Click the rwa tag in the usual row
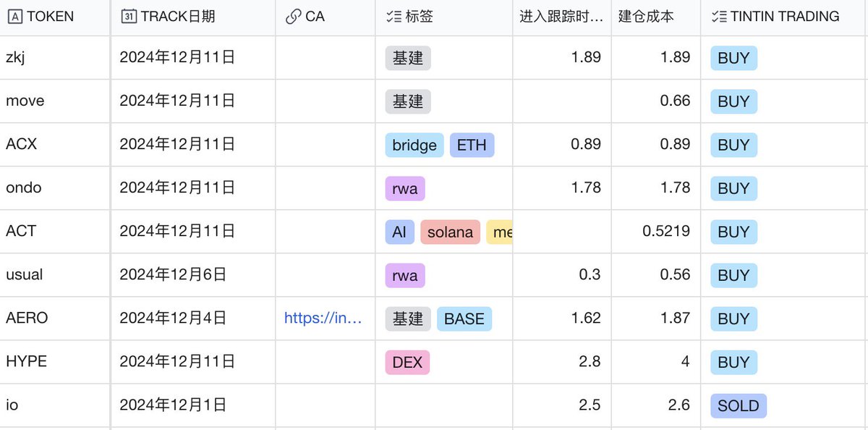The height and width of the screenshot is (430, 868). [x=405, y=276]
